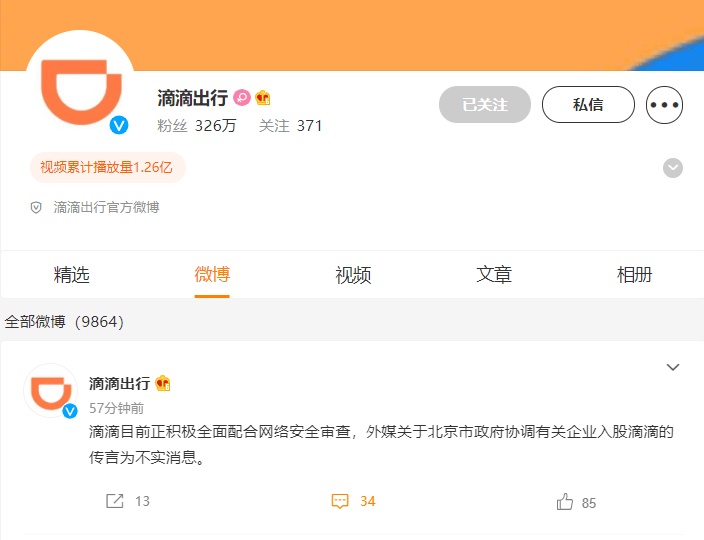
Task: Toggle the 已关注 follow button
Action: [x=484, y=104]
